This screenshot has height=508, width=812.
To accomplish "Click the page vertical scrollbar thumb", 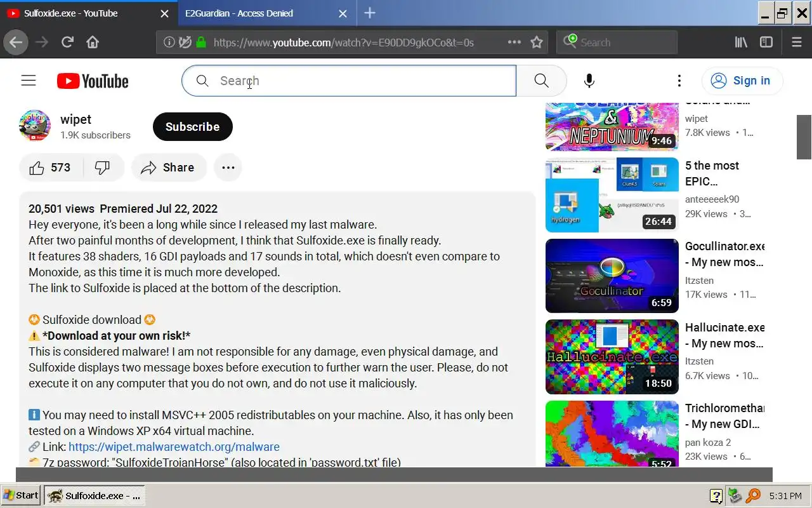I will click(x=804, y=137).
